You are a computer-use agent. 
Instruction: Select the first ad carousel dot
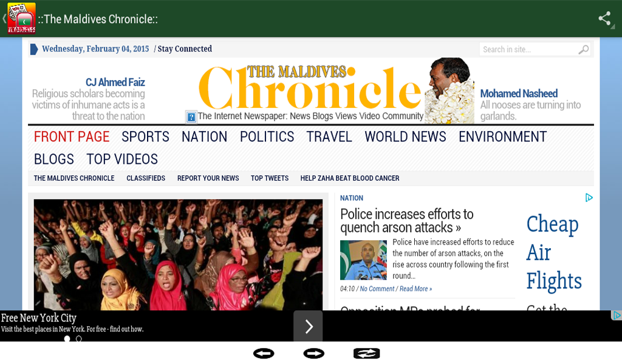tap(67, 339)
